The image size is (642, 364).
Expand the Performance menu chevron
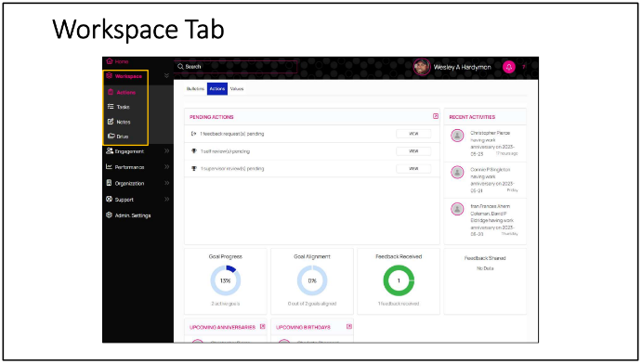click(x=166, y=167)
